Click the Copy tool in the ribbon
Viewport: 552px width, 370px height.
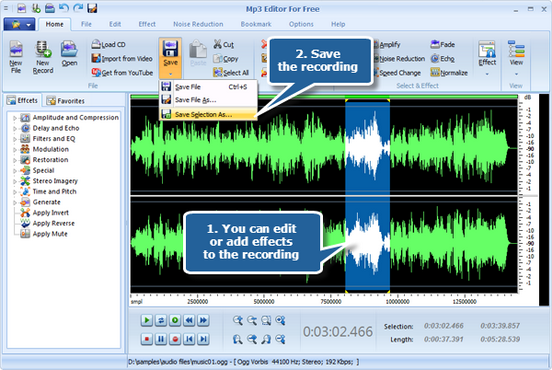click(226, 59)
